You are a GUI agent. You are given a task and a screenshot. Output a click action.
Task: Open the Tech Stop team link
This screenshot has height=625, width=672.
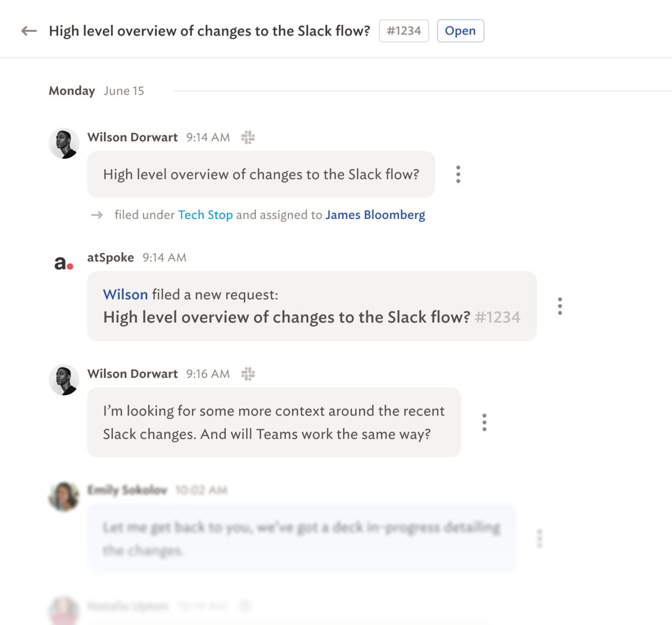[205, 215]
